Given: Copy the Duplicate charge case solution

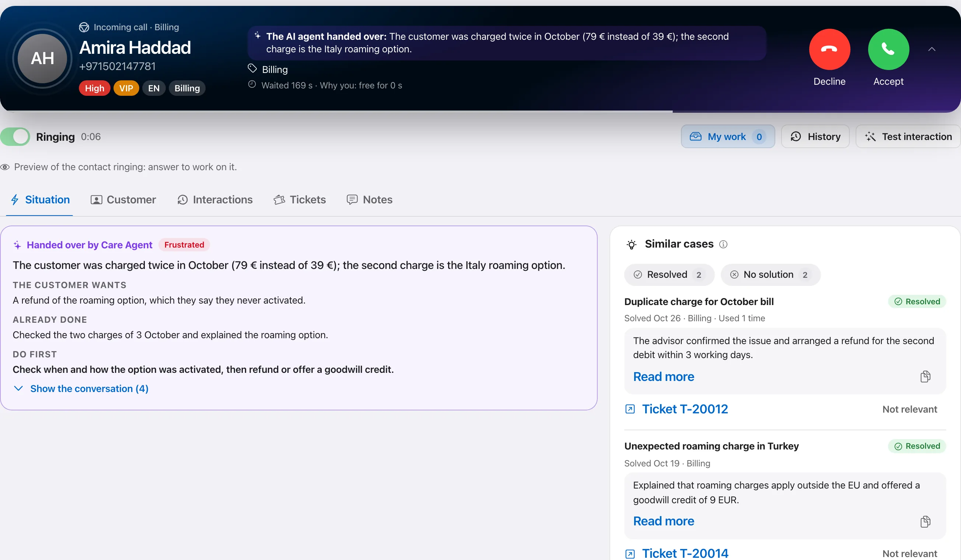Looking at the screenshot, I should pyautogui.click(x=926, y=377).
